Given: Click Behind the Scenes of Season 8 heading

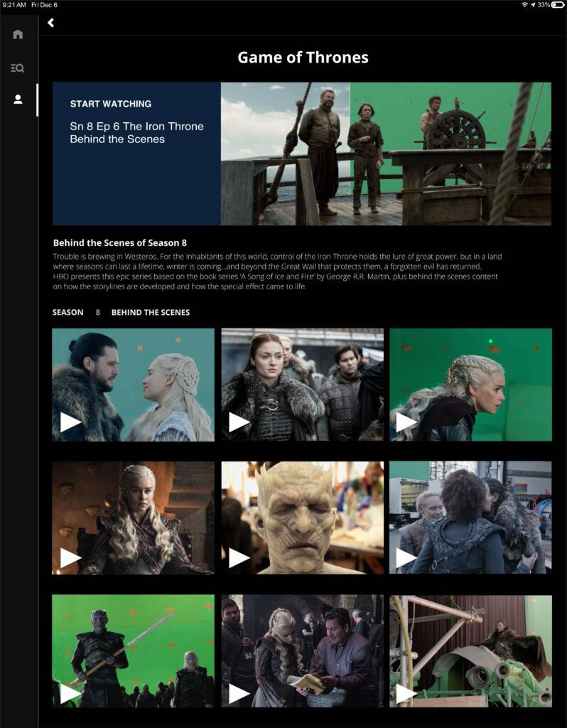Looking at the screenshot, I should pyautogui.click(x=119, y=243).
